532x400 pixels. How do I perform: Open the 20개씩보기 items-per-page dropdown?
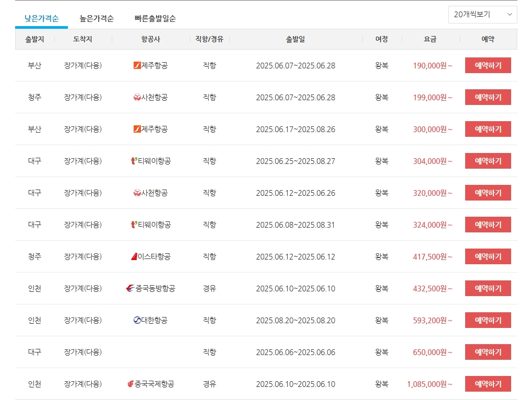point(482,15)
